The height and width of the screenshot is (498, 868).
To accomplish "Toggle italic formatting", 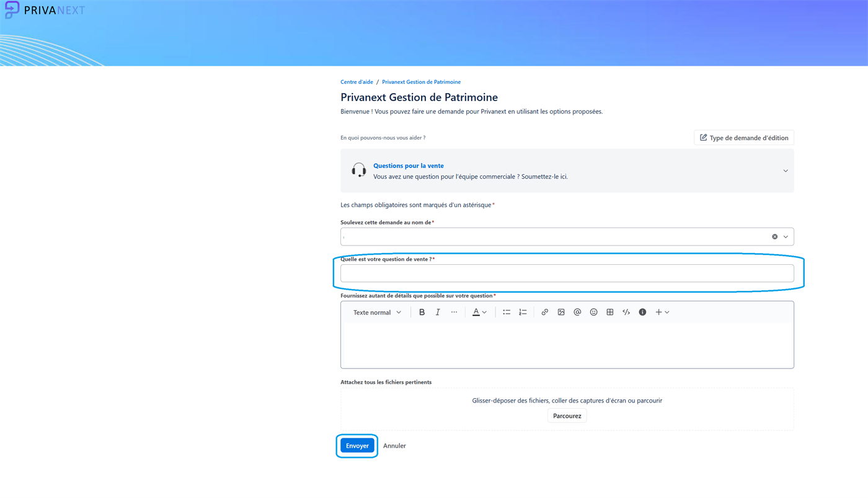I will 438,313.
